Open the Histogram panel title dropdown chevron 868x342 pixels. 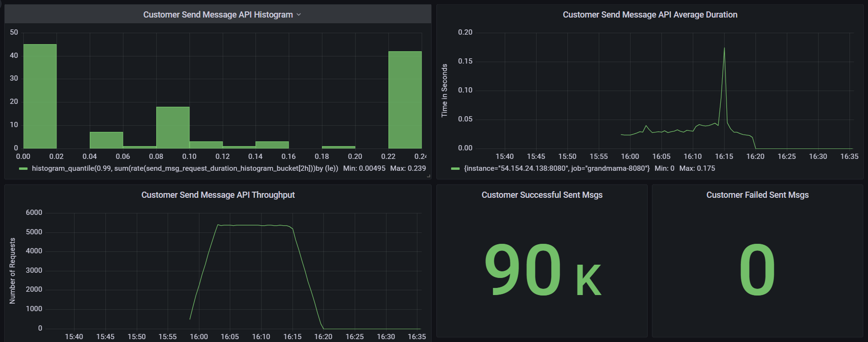click(299, 15)
